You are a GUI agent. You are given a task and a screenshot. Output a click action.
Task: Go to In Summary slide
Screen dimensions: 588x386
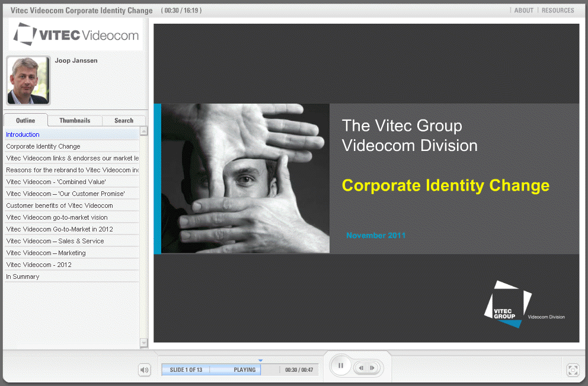click(72, 276)
